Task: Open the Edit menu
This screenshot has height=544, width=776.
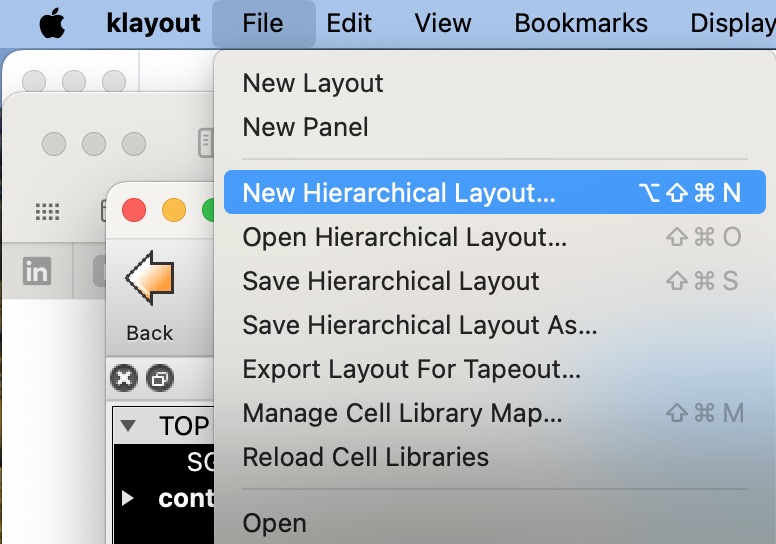Action: (x=349, y=23)
